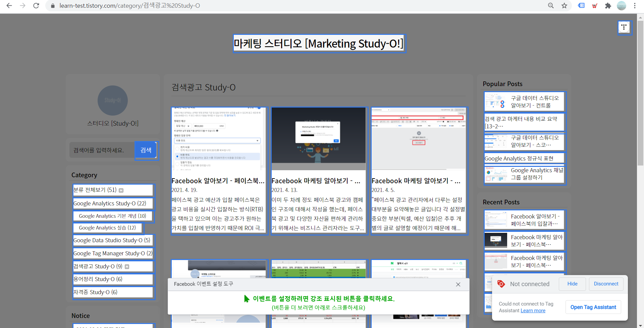Viewport: 644px width, 328px height.
Task: Open category 용어정리 Study-O (6)
Action: [113, 279]
